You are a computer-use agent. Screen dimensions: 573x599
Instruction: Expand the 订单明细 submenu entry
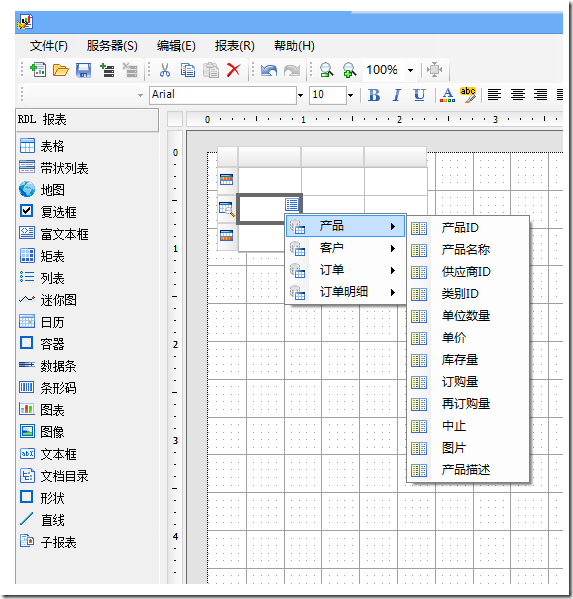(x=345, y=292)
